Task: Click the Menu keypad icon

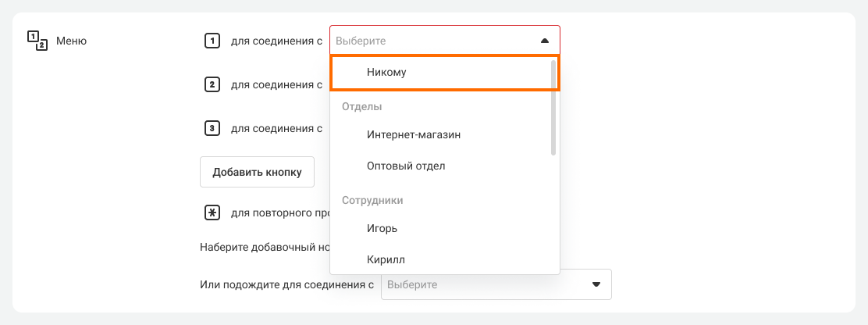Action: [x=37, y=41]
